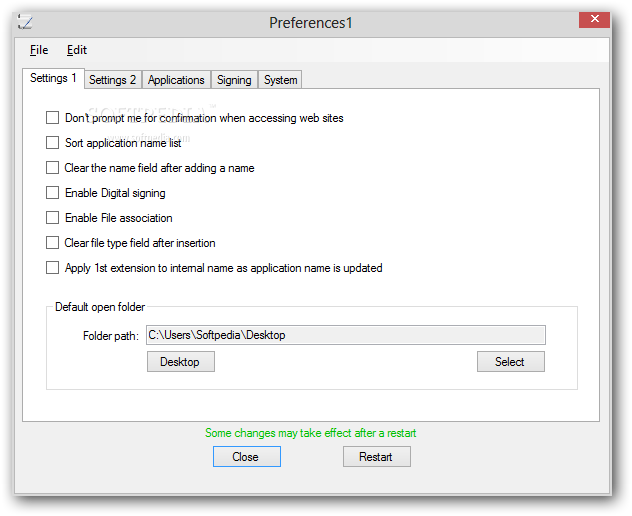
Task: Toggle Apply 1st extension to internal name
Action: pos(52,268)
